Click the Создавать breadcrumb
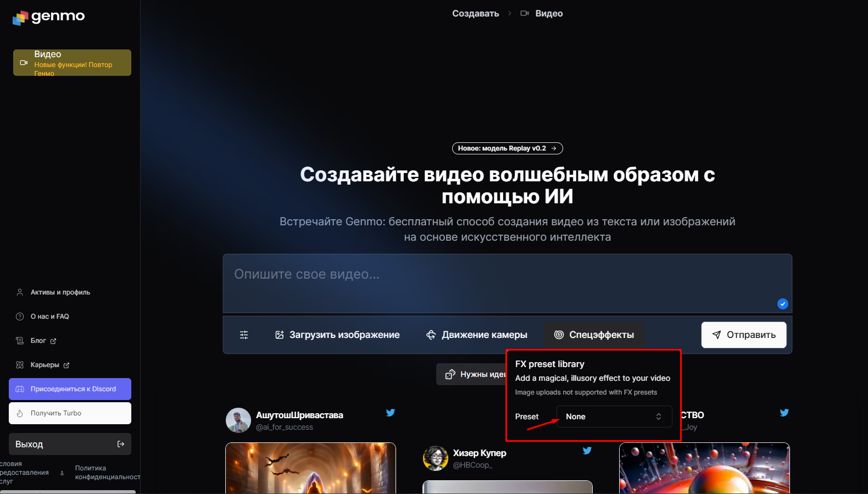Screen dimensions: 868x494 [x=475, y=13]
